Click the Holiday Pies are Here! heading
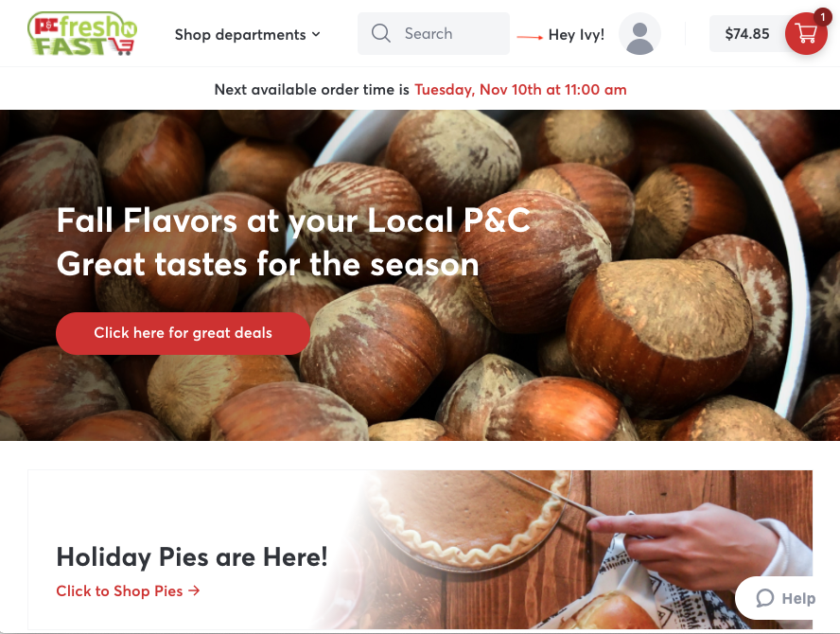Image resolution: width=840 pixels, height=634 pixels. pos(192,556)
